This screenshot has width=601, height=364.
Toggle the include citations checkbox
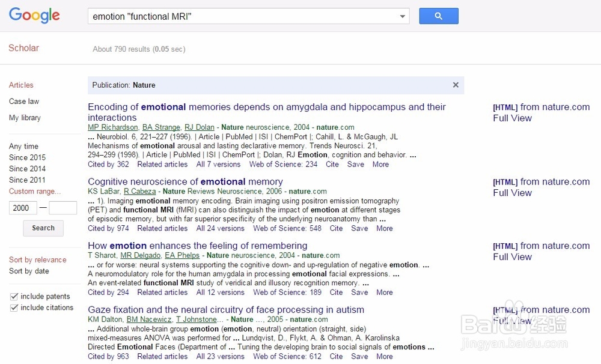click(x=14, y=308)
